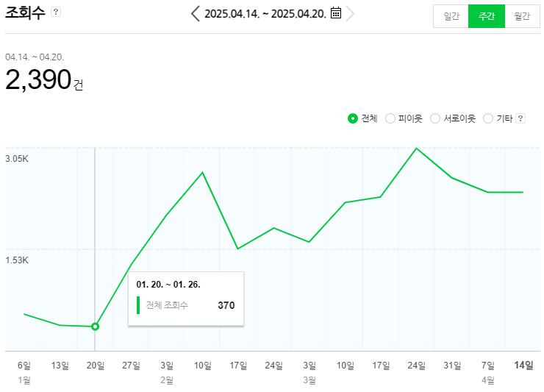Click the help icon next to 기타
This screenshot has height=392, width=544.
pyautogui.click(x=520, y=118)
